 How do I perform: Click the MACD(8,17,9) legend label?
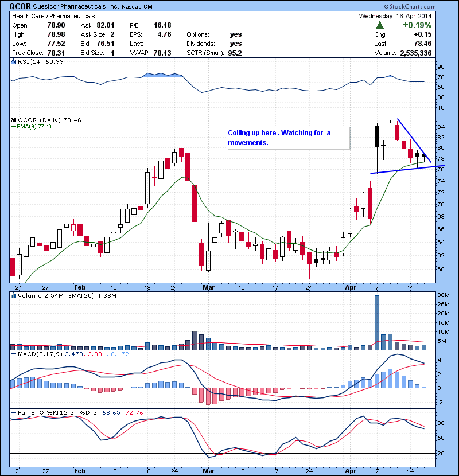pyautogui.click(x=40, y=354)
